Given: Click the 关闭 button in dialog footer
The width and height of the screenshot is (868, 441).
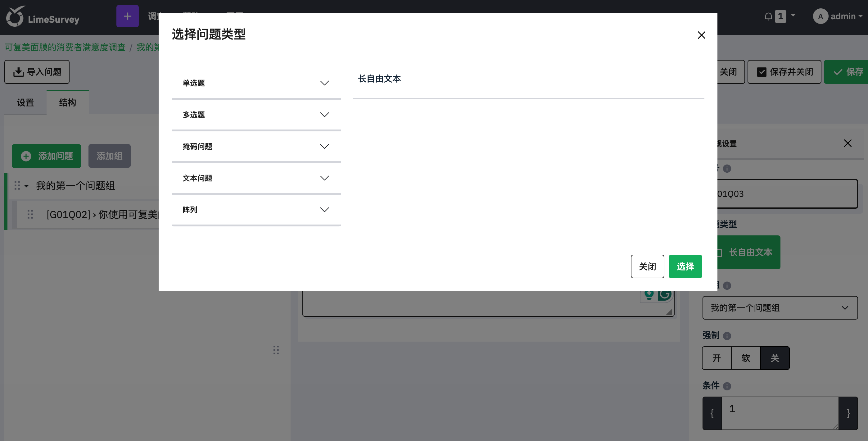Looking at the screenshot, I should [647, 266].
